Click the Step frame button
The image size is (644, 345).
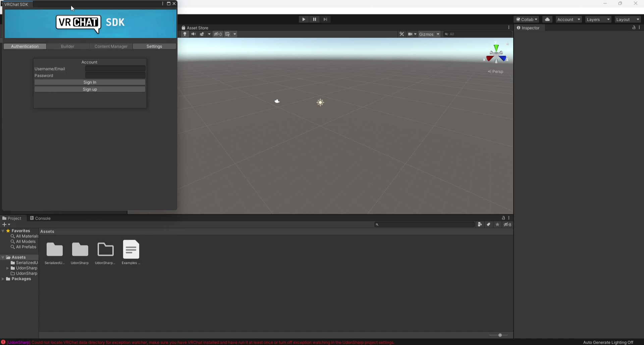(325, 19)
